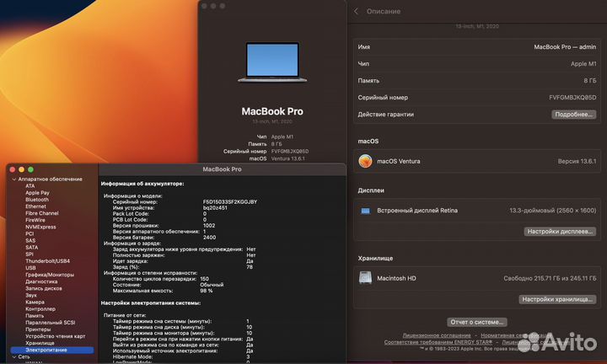Image resolution: width=607 pixels, height=364 pixels.
Task: Click the Информация об аккумуляторе heading
Action: pyautogui.click(x=142, y=184)
